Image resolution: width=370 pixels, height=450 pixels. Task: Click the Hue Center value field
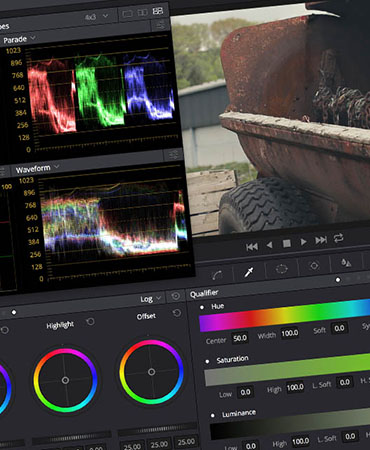click(x=240, y=338)
